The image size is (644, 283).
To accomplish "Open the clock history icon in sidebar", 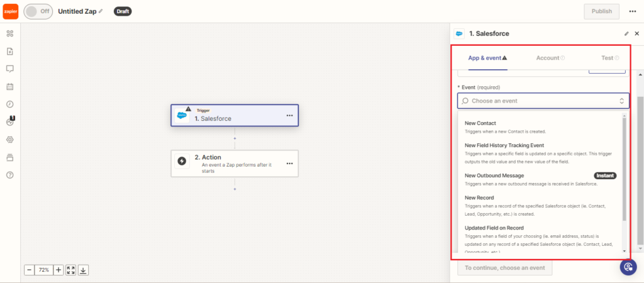I will click(x=10, y=104).
